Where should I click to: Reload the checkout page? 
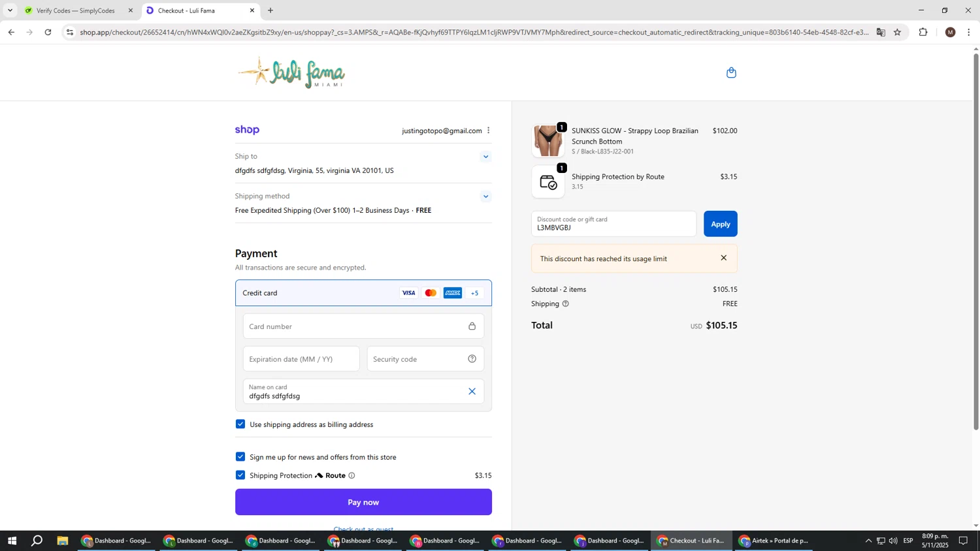[48, 32]
